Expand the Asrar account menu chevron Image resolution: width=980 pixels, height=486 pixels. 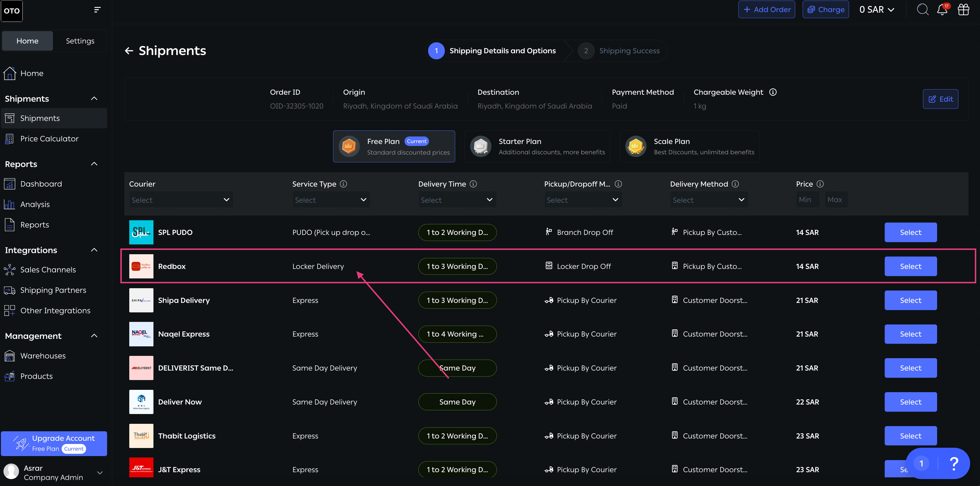100,473
